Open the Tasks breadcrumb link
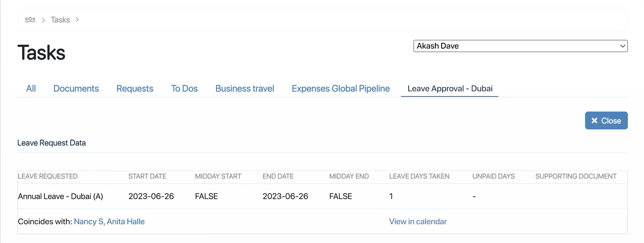Viewport: 644px width, 243px height. tap(60, 20)
